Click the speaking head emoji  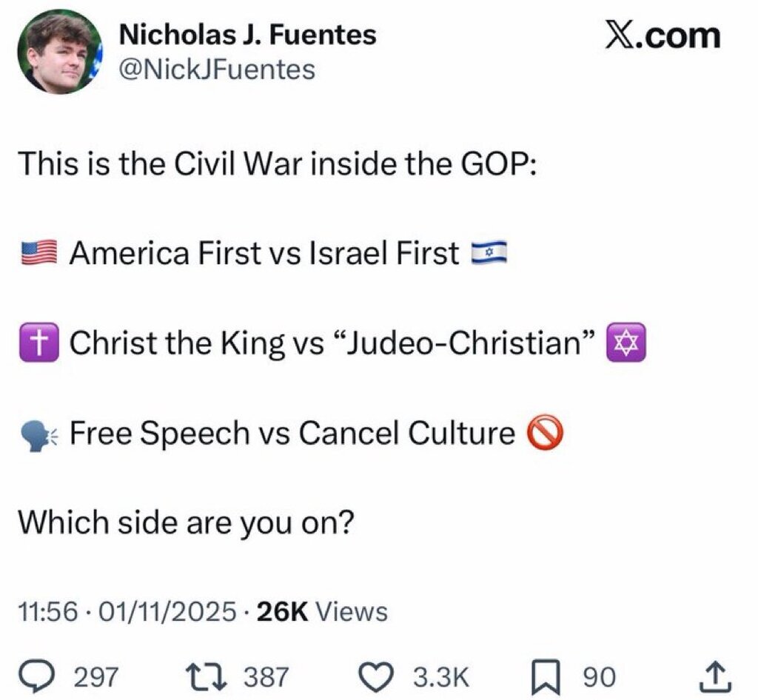coord(38,434)
